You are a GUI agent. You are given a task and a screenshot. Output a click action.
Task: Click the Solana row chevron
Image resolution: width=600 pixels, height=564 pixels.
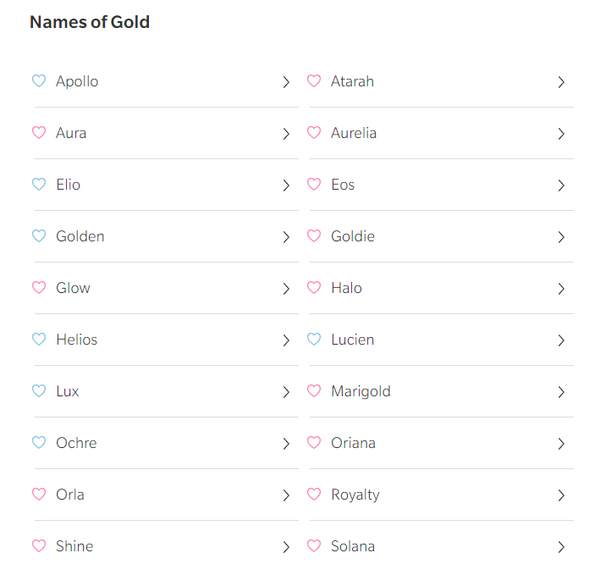point(561,547)
